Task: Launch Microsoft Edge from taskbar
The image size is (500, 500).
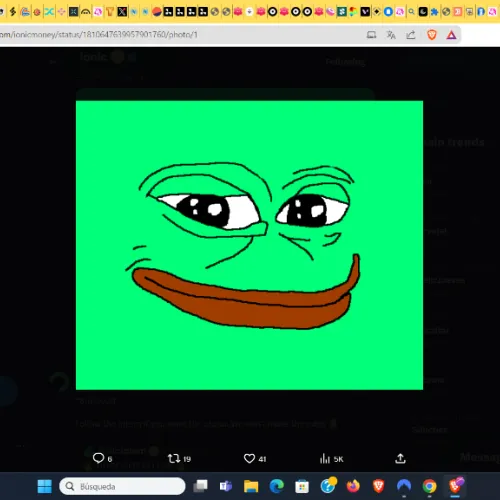Action: (x=277, y=486)
